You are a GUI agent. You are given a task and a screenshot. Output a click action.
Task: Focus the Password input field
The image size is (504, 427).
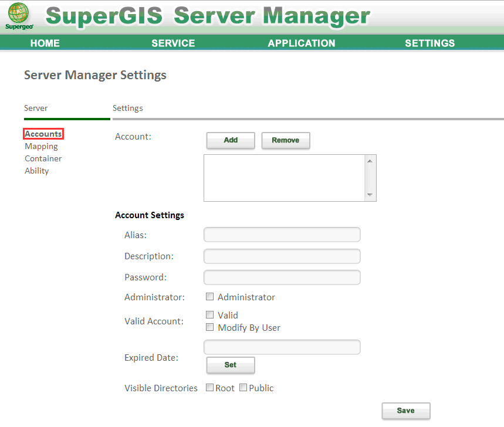(282, 277)
